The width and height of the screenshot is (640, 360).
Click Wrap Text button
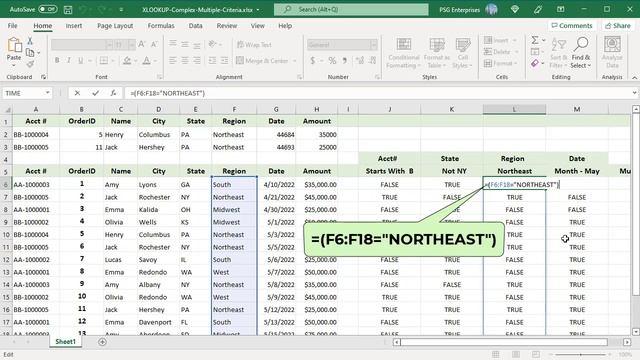point(254,44)
